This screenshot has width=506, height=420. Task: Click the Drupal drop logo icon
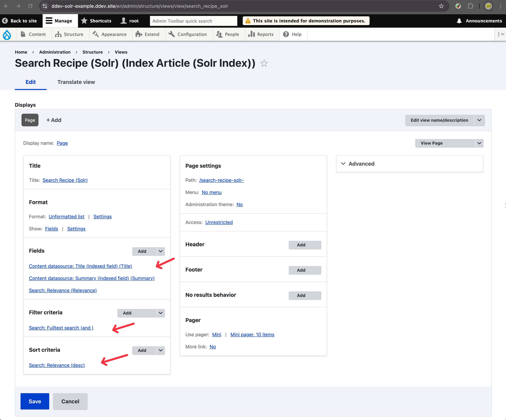coord(7,35)
